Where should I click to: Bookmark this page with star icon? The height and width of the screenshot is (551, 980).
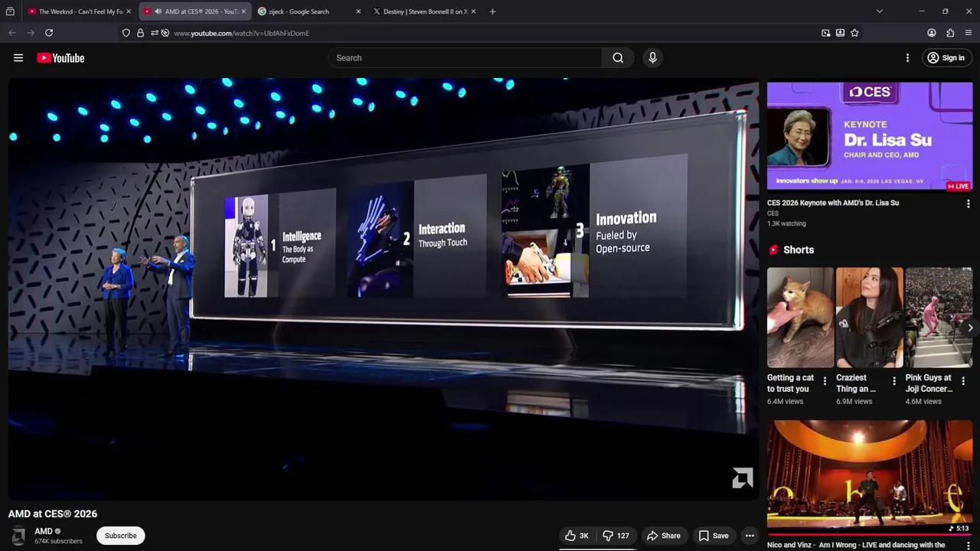tap(854, 33)
